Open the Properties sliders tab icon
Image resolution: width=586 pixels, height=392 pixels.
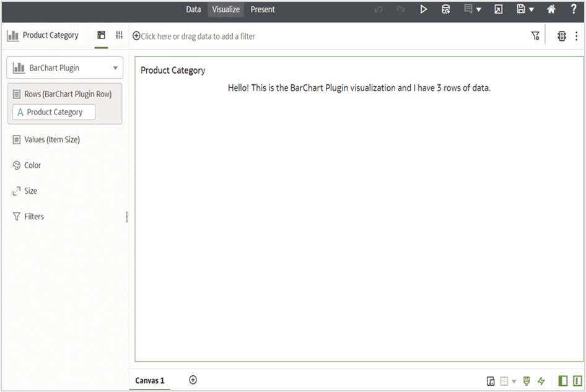click(119, 35)
